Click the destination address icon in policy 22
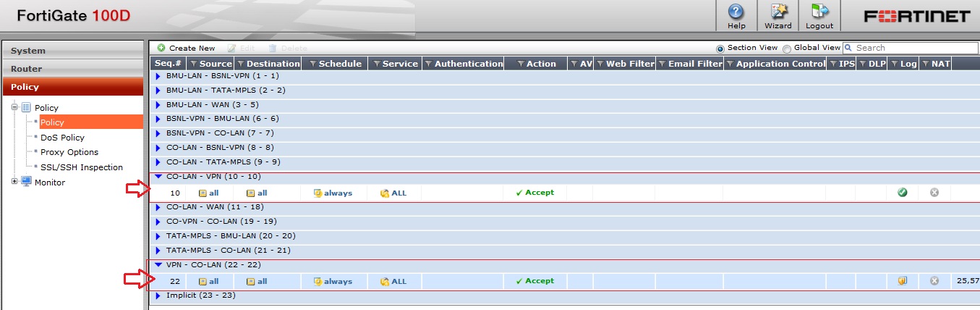This screenshot has height=310, width=980. [x=250, y=282]
